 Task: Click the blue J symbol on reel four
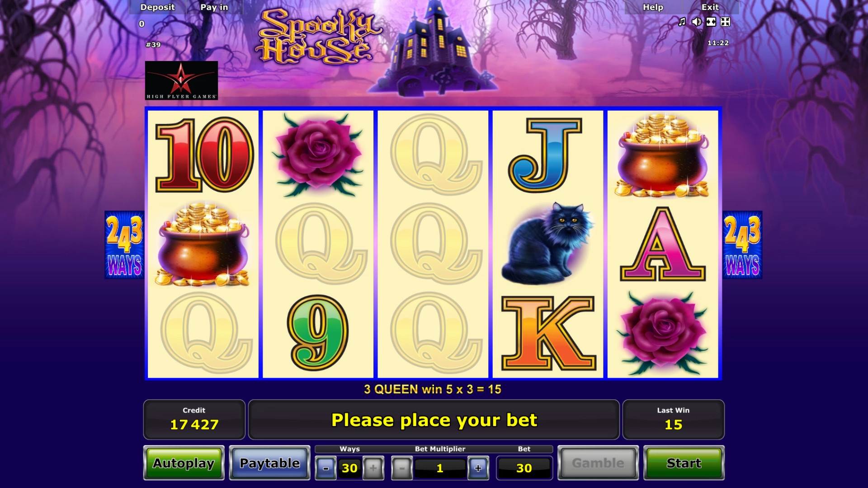(x=545, y=155)
